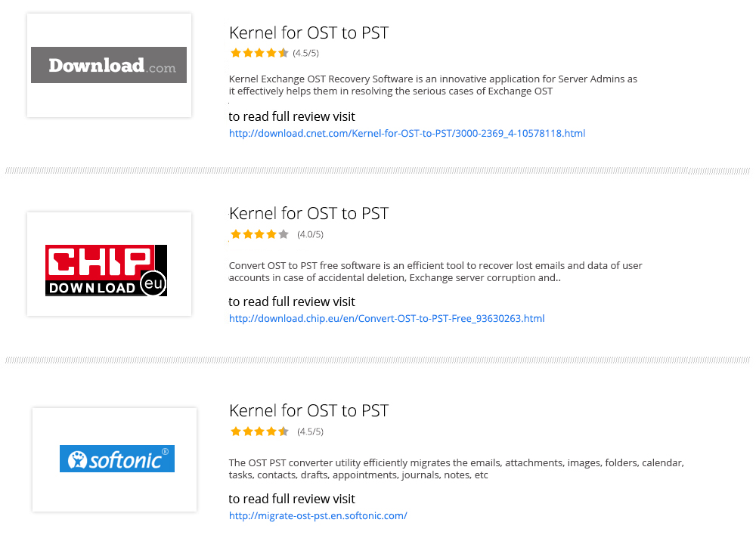
Task: Click the Download.com logo
Action: tap(109, 65)
